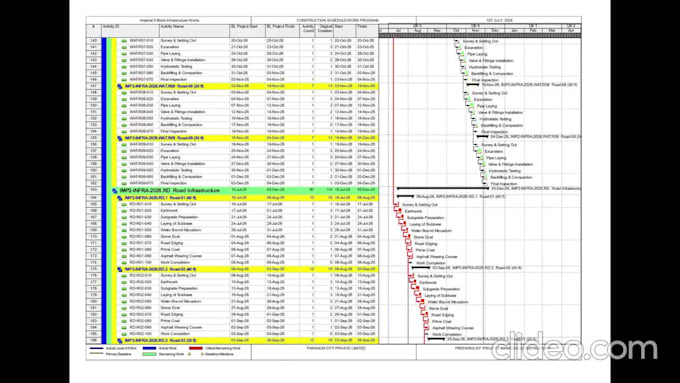The height and width of the screenshot is (383, 680).
Task: Click Road Infrastructure summary bar in Gantt chart
Action: click(x=443, y=188)
